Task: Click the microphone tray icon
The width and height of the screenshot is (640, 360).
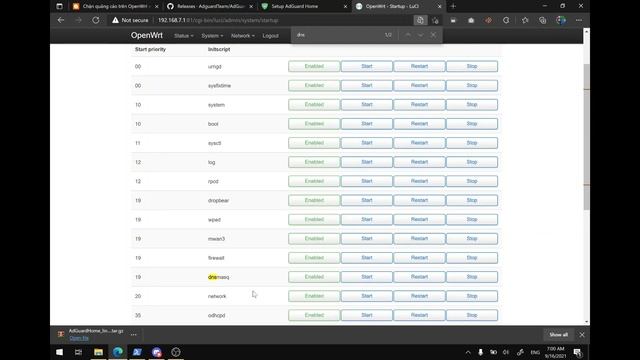Action: (x=480, y=352)
